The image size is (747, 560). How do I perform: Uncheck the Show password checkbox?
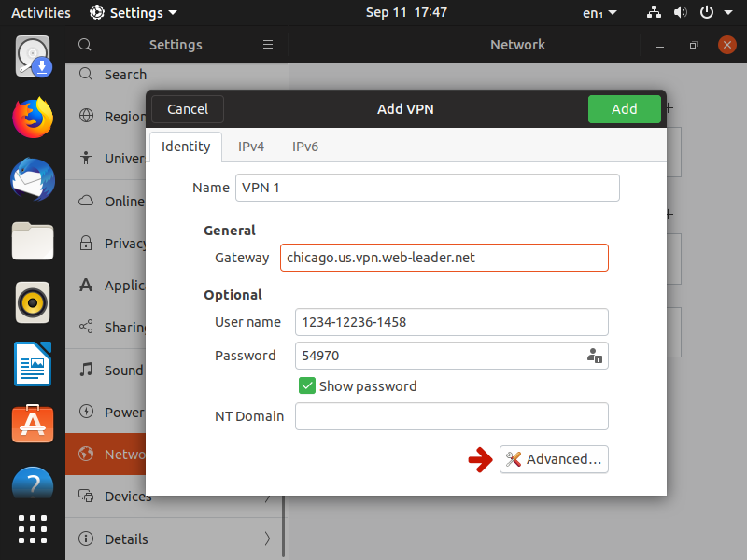[306, 386]
